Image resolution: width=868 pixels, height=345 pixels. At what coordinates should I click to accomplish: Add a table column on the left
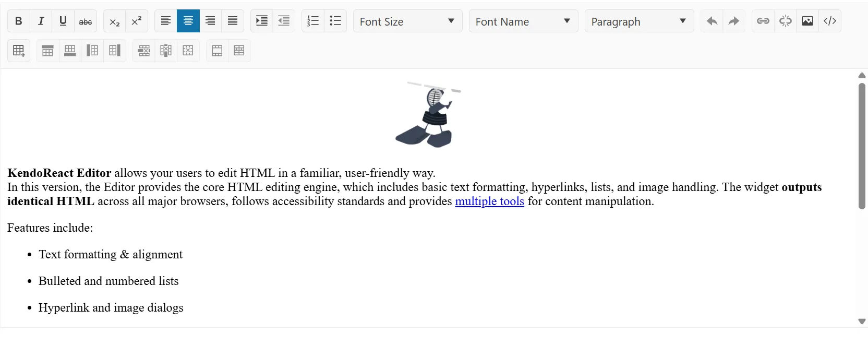point(92,51)
